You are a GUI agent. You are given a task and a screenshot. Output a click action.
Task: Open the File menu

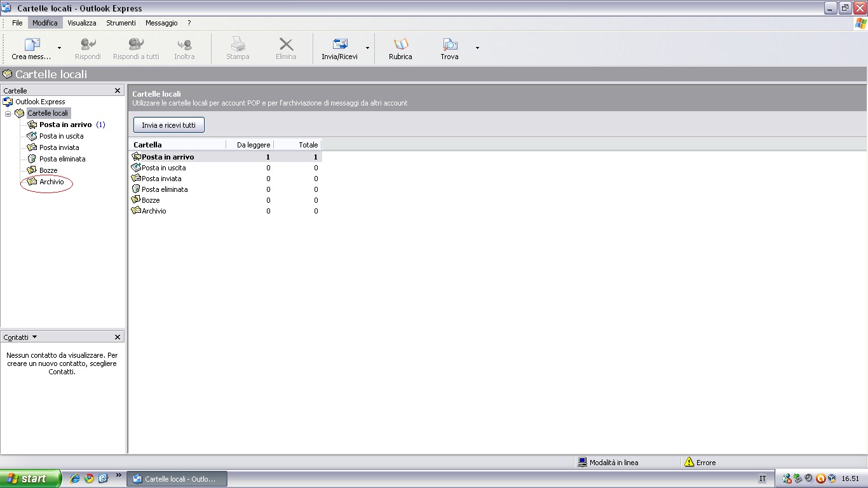click(x=17, y=23)
